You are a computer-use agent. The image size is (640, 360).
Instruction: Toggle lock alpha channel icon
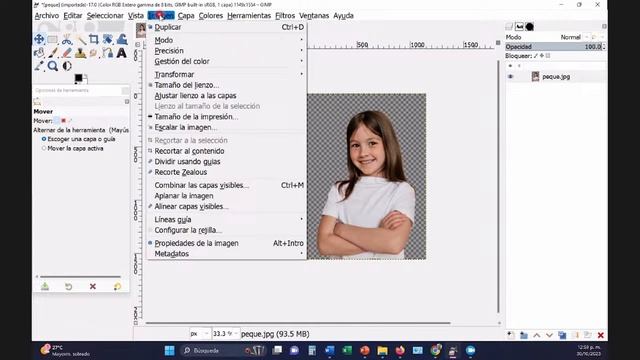pyautogui.click(x=548, y=56)
